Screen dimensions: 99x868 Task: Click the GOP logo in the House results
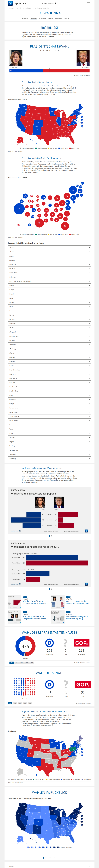tap(82, 643)
